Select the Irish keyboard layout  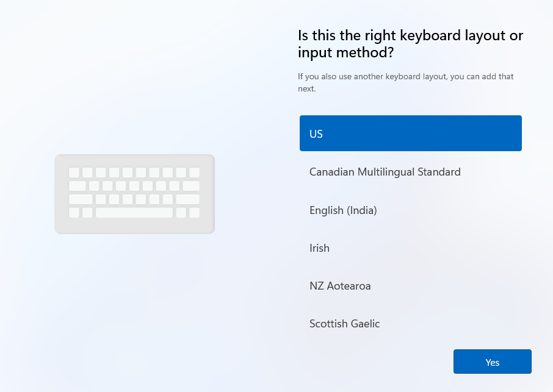click(320, 248)
